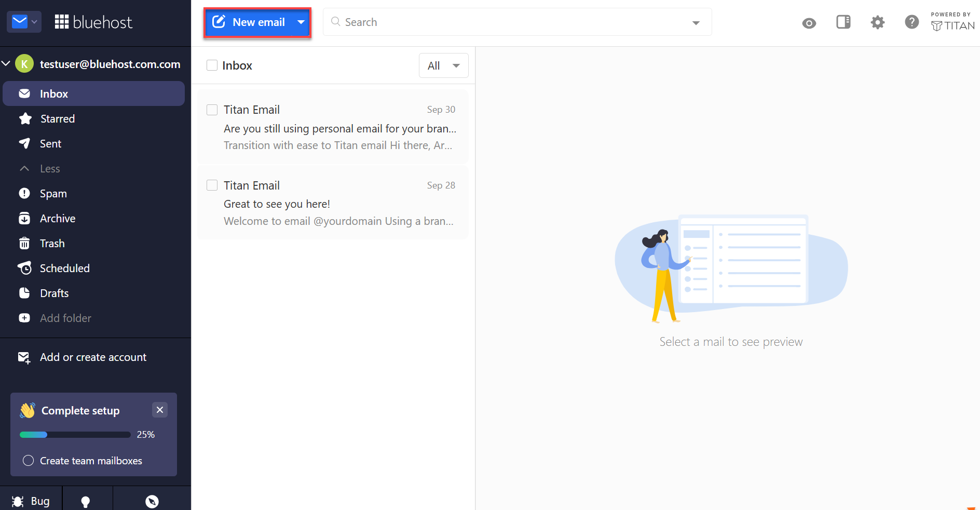Click Create team mailboxes setup step
This screenshot has width=980, height=510.
[x=91, y=461]
